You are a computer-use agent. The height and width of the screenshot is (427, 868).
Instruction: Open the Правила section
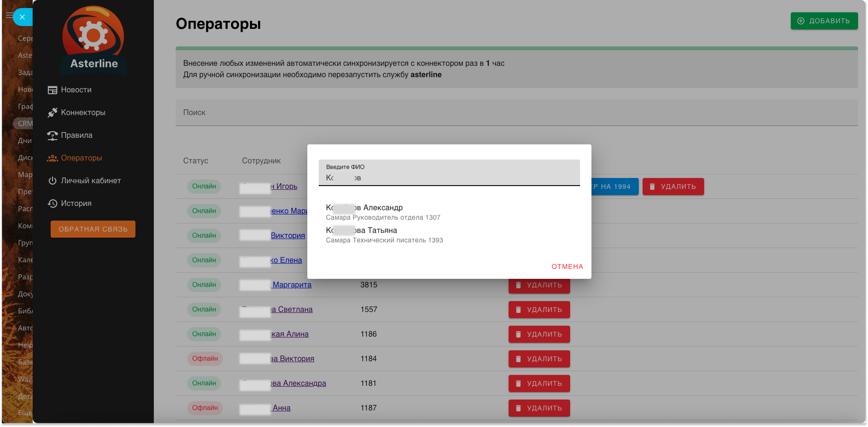coord(76,135)
